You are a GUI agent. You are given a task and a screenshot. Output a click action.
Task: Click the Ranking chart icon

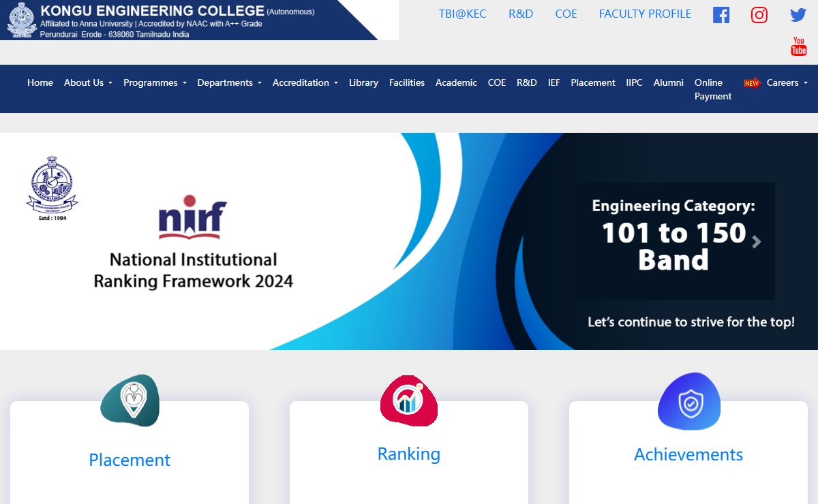click(x=409, y=400)
